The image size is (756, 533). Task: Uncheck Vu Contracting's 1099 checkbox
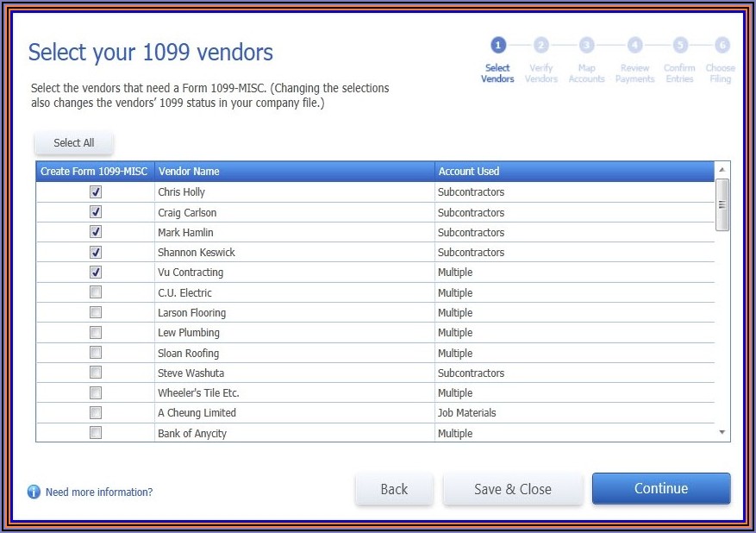coord(96,273)
